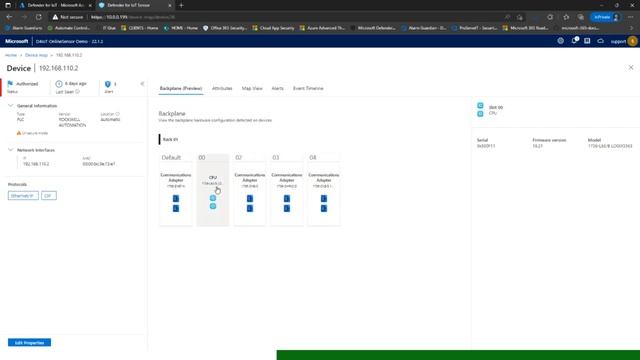This screenshot has width=640, height=360.
Task: Open the sensor settings gear icon
Action: pyautogui.click(x=561, y=41)
